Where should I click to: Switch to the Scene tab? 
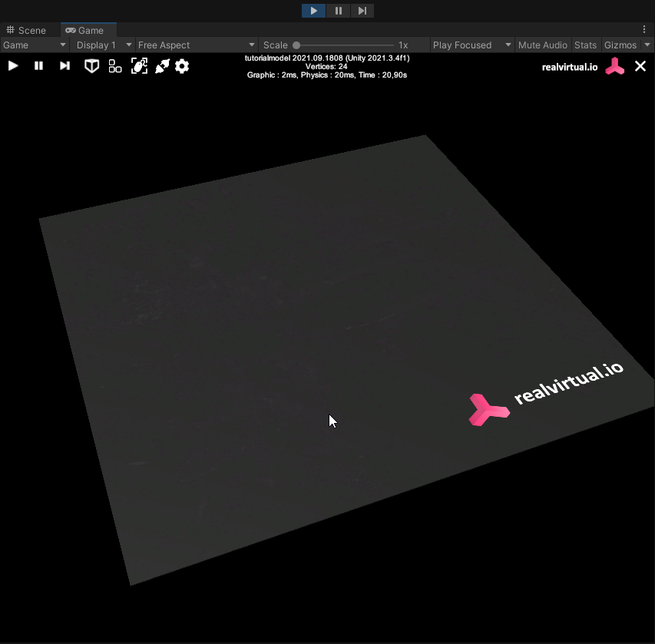[26, 30]
